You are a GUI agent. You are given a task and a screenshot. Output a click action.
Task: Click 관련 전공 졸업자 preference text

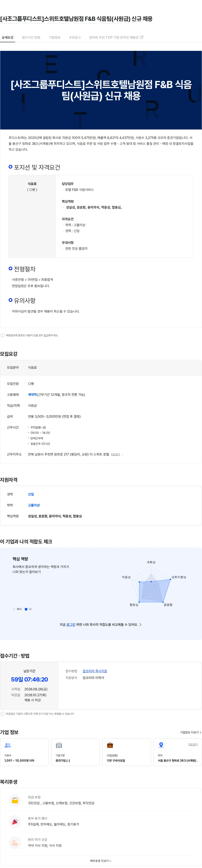click(76, 248)
